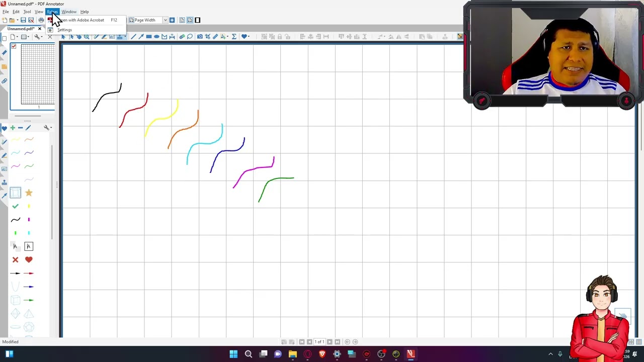Remove favorite with the blue minus icon
644x362 pixels.
[20, 128]
